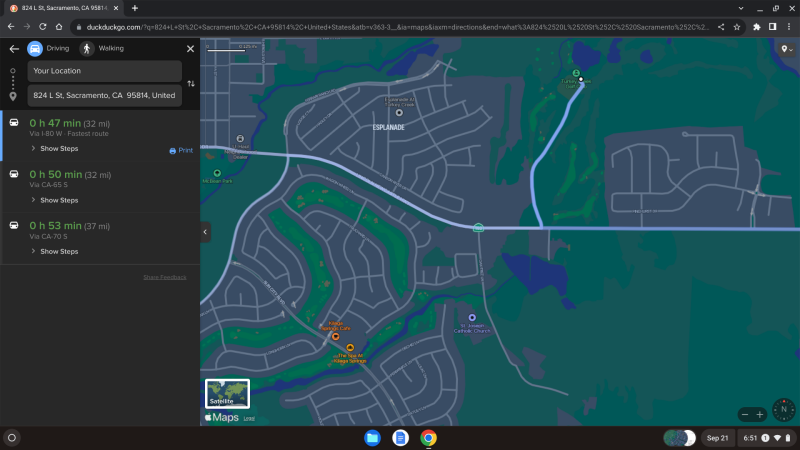Select Driving mode
The image size is (800, 450).
[48, 48]
